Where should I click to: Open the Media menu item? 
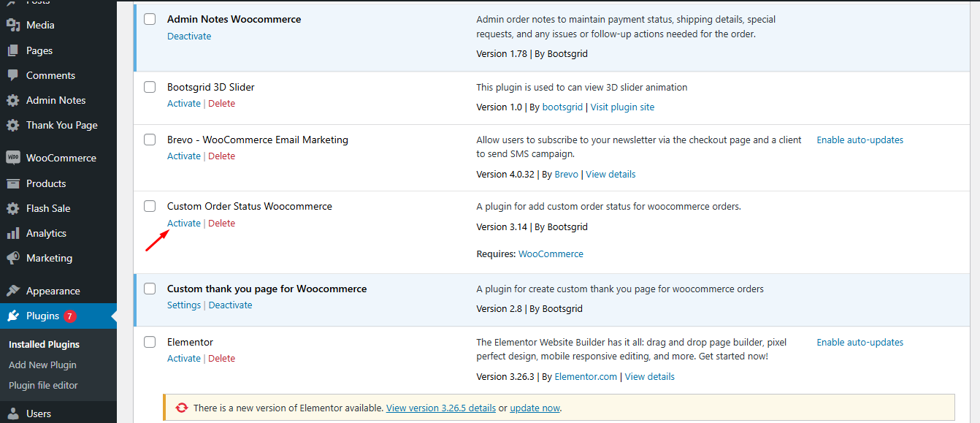[40, 25]
